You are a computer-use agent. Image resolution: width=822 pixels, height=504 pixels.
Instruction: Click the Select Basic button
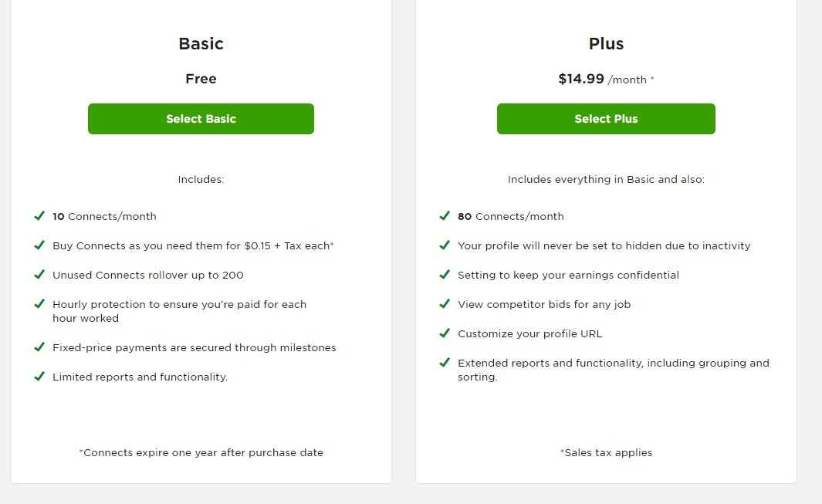coord(201,119)
